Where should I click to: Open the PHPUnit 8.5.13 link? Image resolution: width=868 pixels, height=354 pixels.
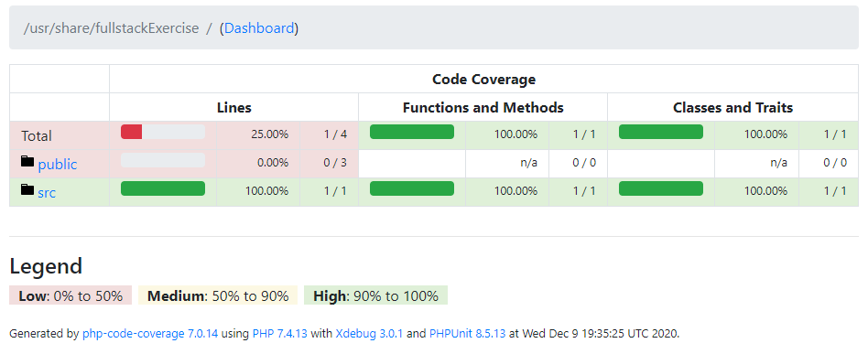point(467,334)
